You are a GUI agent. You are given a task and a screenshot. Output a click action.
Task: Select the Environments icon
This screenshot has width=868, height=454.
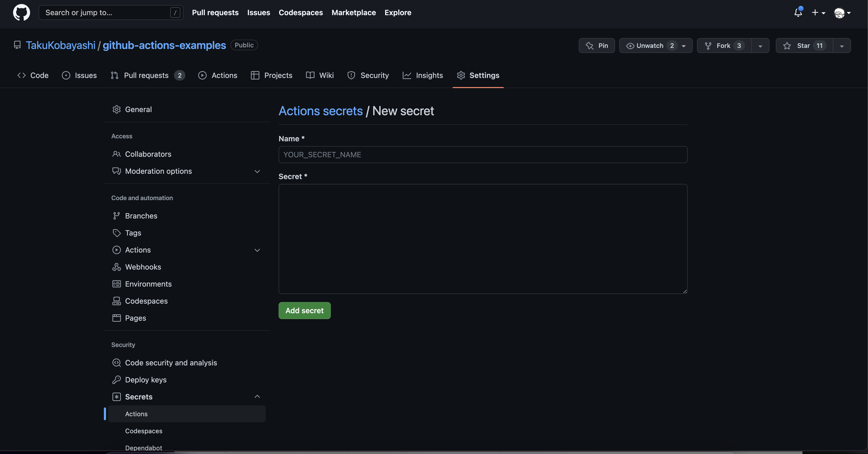(x=116, y=284)
